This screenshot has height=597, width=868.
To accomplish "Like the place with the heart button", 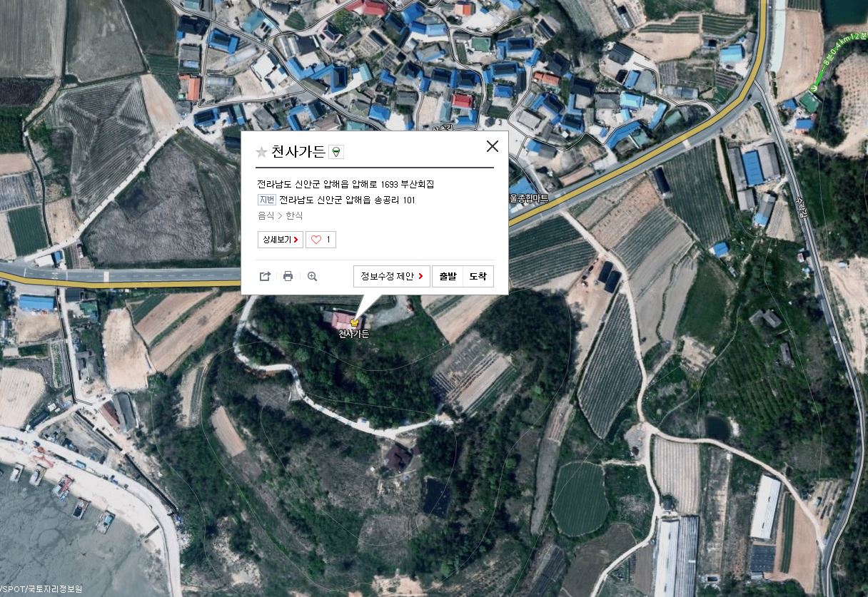I will [x=321, y=240].
